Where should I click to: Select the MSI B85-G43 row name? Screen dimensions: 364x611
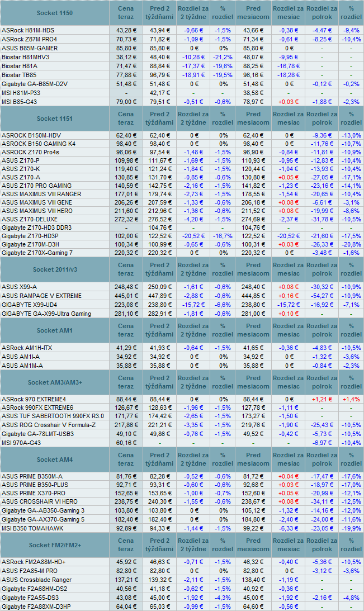coord(20,102)
